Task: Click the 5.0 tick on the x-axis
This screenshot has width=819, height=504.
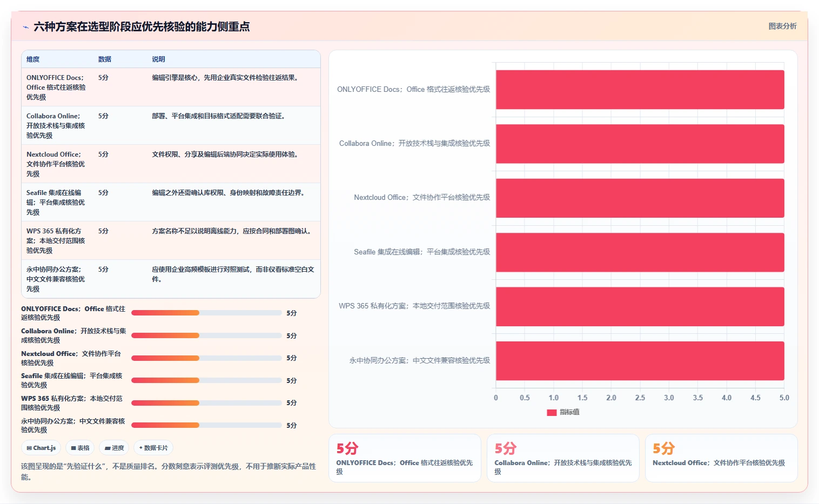Action: 784,398
